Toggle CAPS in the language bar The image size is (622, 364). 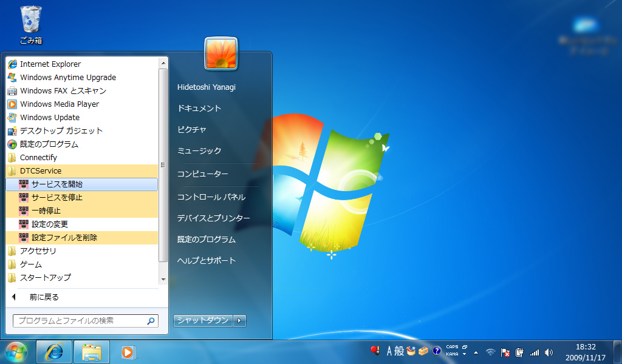(x=451, y=346)
